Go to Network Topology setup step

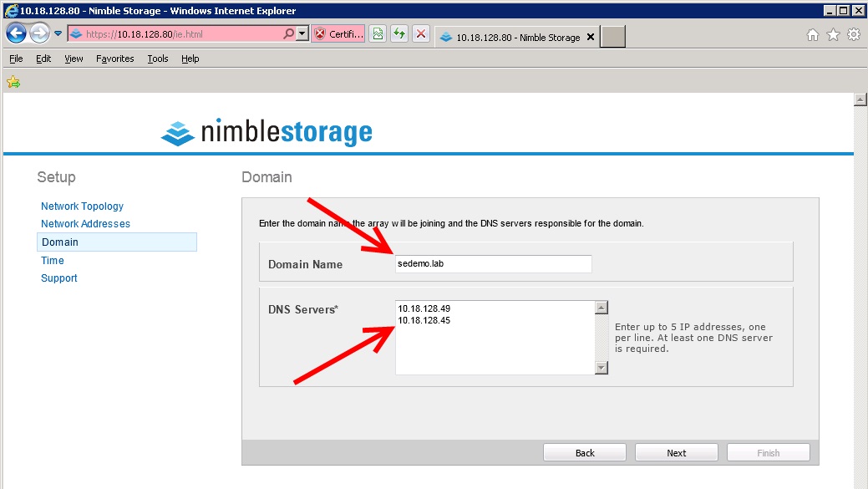click(82, 206)
